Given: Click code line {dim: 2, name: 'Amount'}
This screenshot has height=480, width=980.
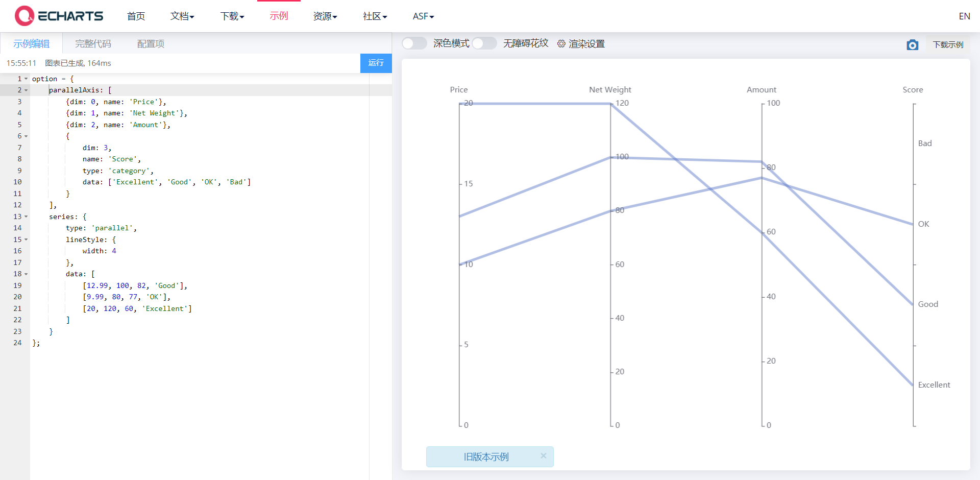Looking at the screenshot, I should (118, 125).
